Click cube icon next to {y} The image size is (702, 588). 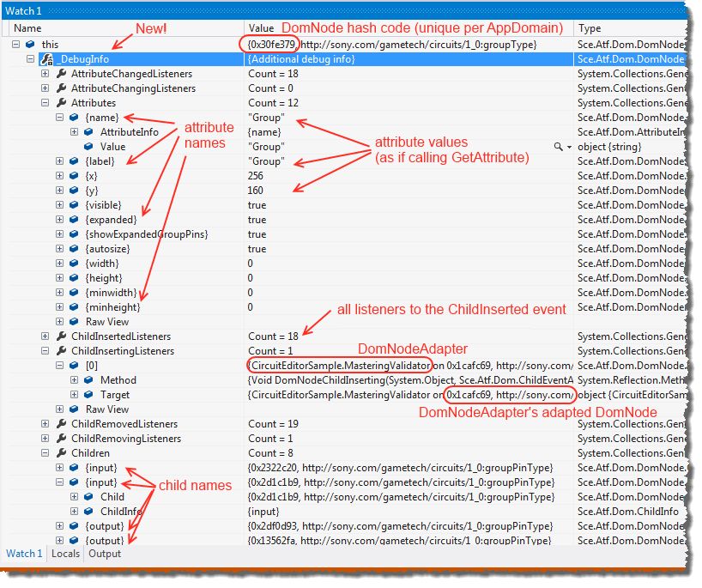tap(74, 190)
